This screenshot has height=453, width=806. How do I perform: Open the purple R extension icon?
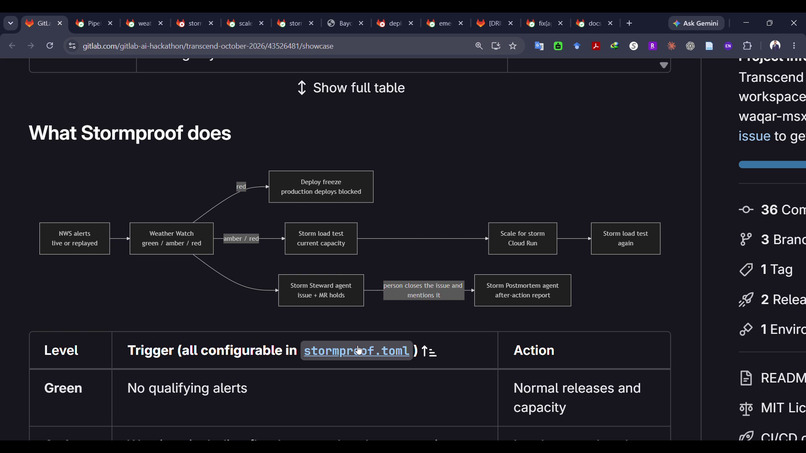coord(652,46)
